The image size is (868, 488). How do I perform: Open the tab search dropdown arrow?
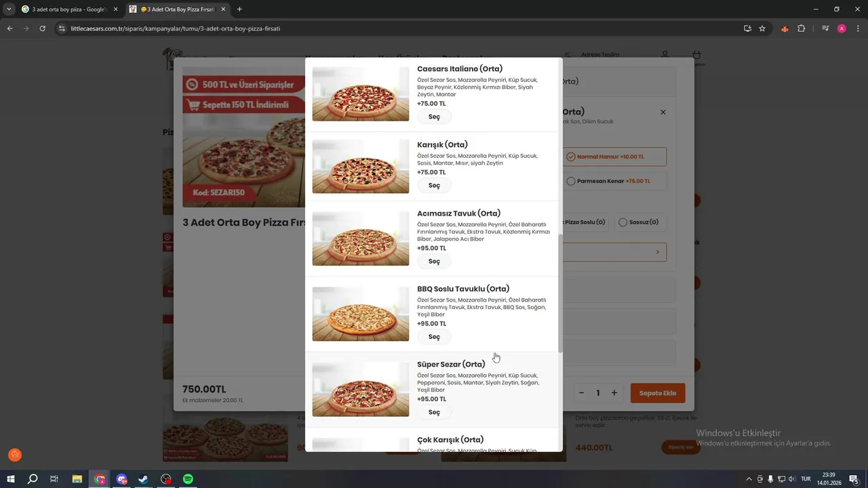pyautogui.click(x=9, y=9)
